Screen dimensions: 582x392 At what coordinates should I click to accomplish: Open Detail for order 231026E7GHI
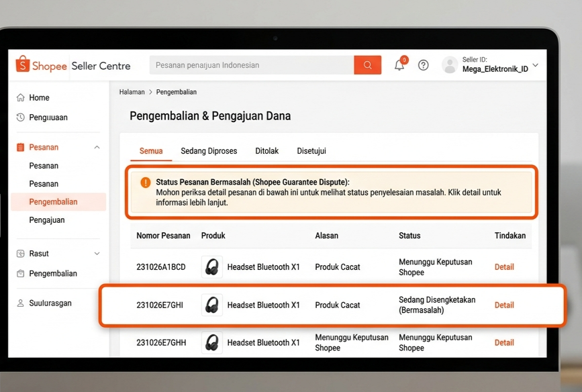pos(504,305)
